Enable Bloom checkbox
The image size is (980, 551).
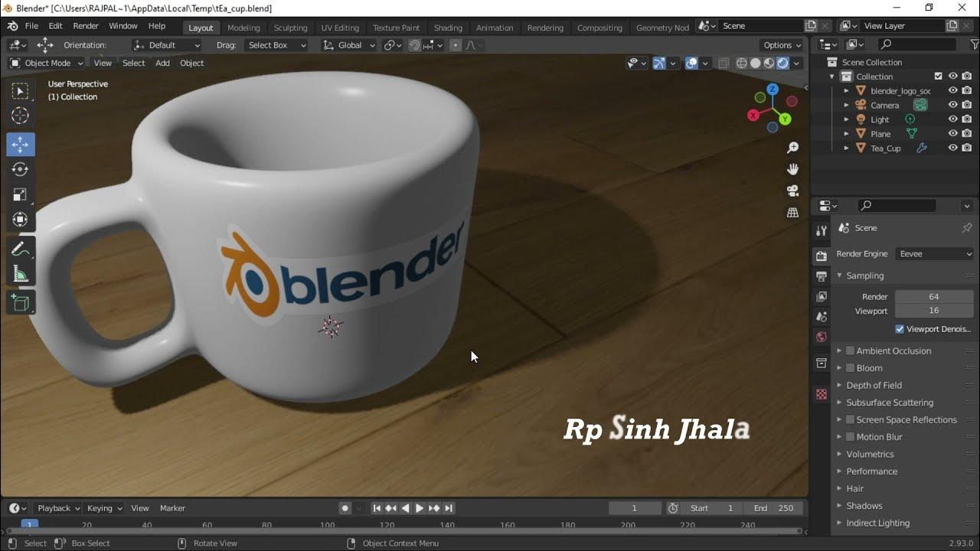pyautogui.click(x=850, y=368)
